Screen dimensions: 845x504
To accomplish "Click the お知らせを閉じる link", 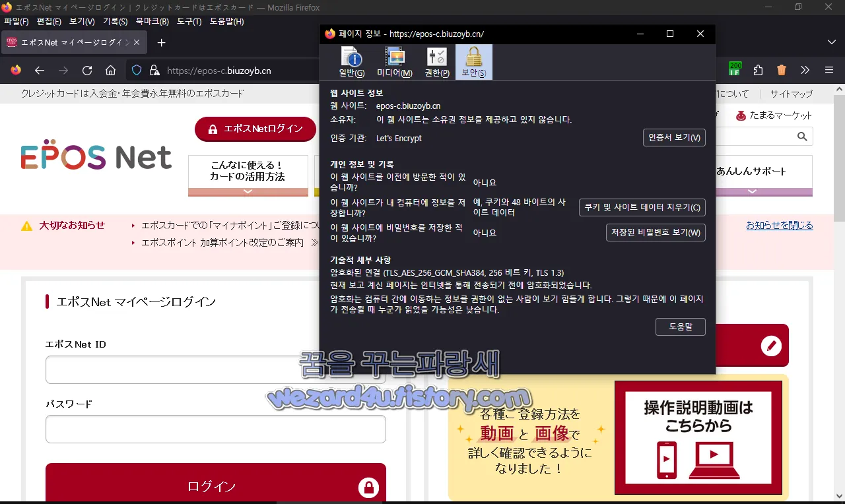I will pos(780,226).
